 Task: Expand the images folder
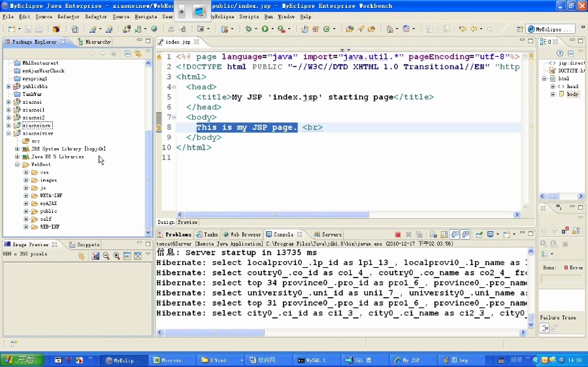point(26,180)
